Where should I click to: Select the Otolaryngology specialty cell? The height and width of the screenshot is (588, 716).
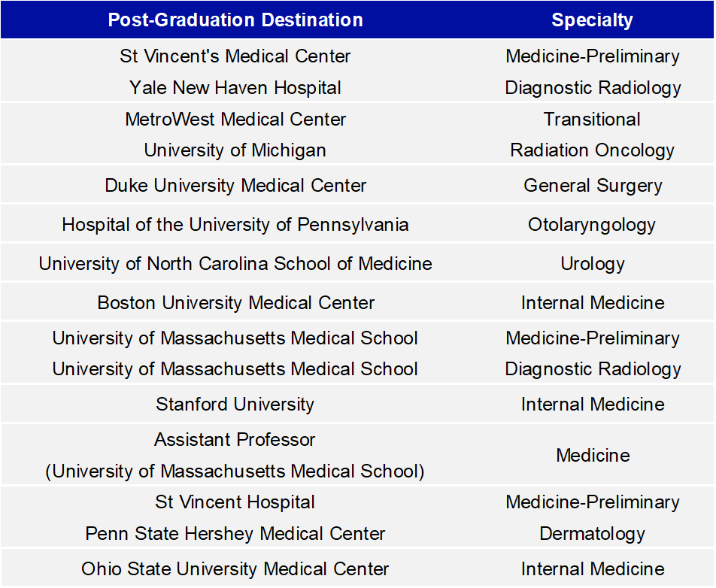592,225
